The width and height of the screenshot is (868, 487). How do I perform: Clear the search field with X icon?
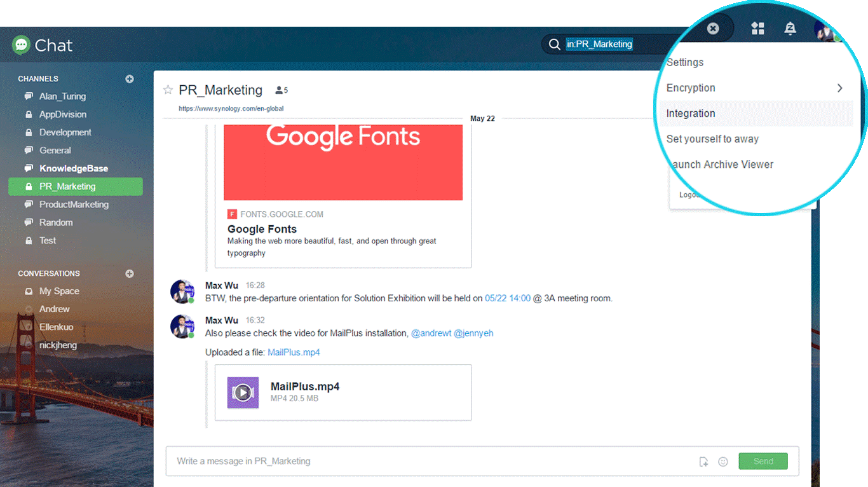tap(713, 28)
